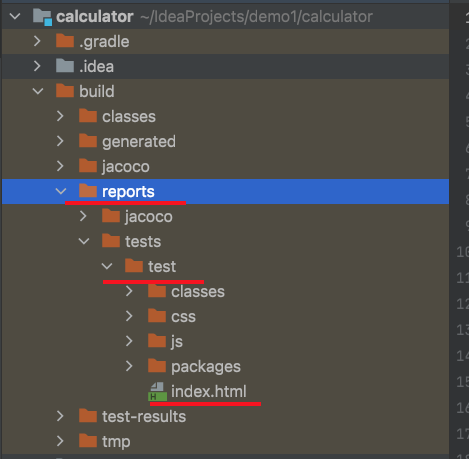The height and width of the screenshot is (459, 469).
Task: Click the reports folder icon
Action: tap(88, 191)
